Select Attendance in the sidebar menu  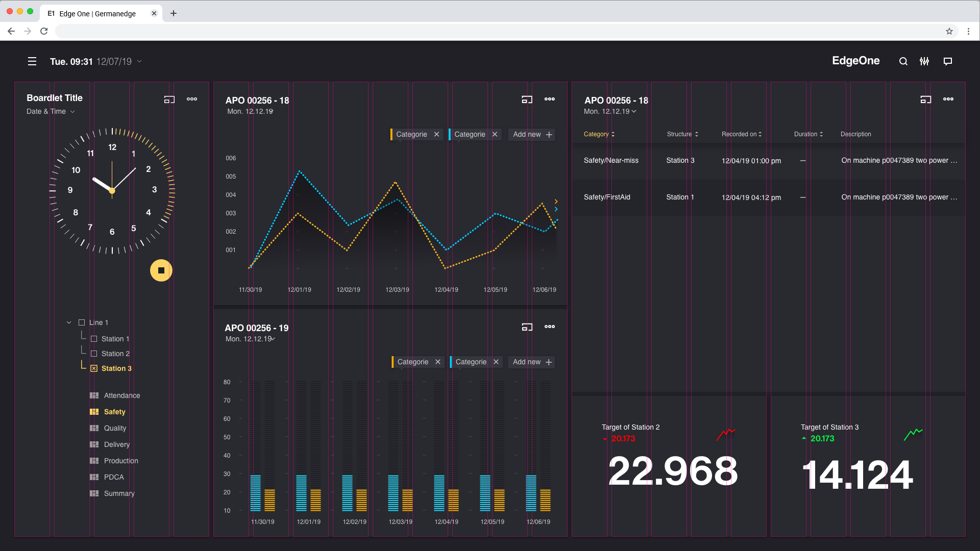pyautogui.click(x=121, y=395)
